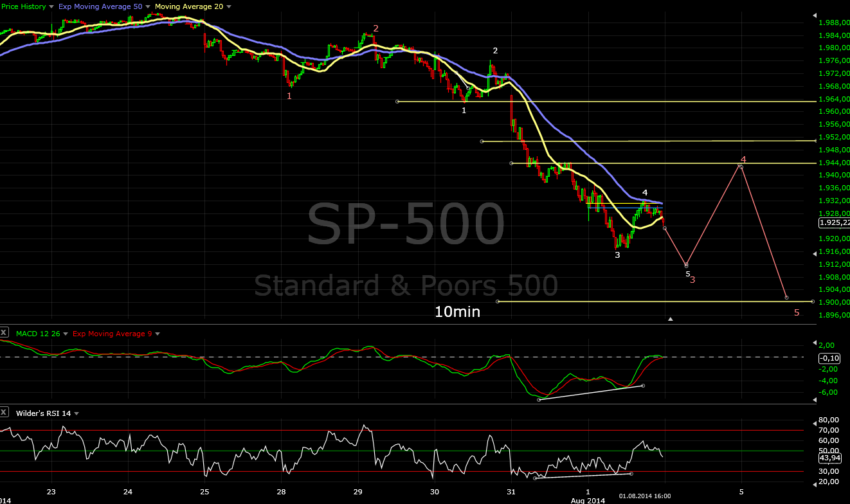Click the 70,00 RSI axis label
This screenshot has height=504, width=850.
827,430
